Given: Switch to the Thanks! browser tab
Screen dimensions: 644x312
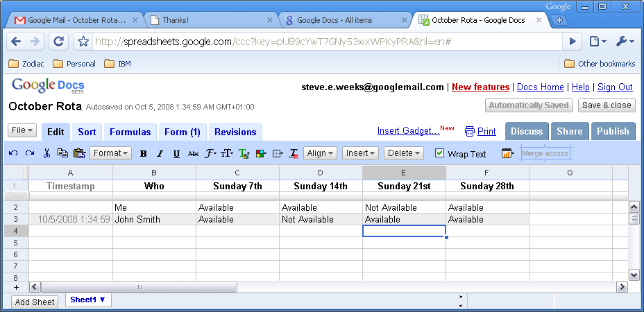Looking at the screenshot, I should [x=211, y=20].
